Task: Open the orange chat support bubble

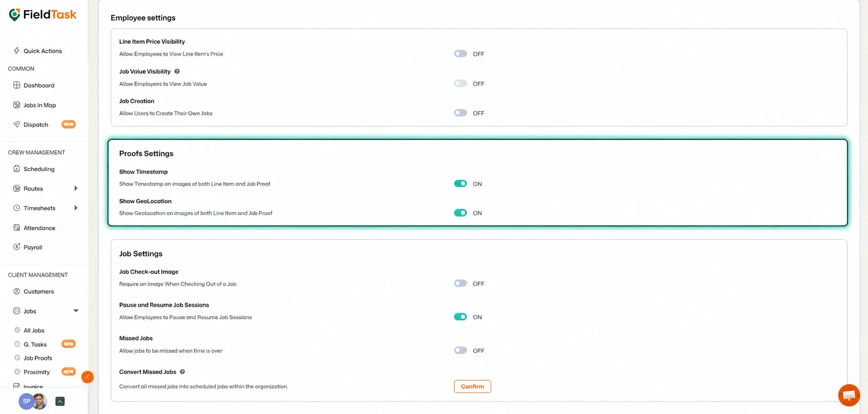Action: point(849,395)
